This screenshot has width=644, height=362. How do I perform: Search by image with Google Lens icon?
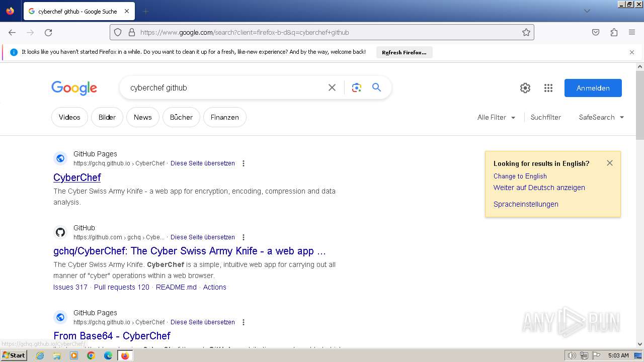(357, 87)
